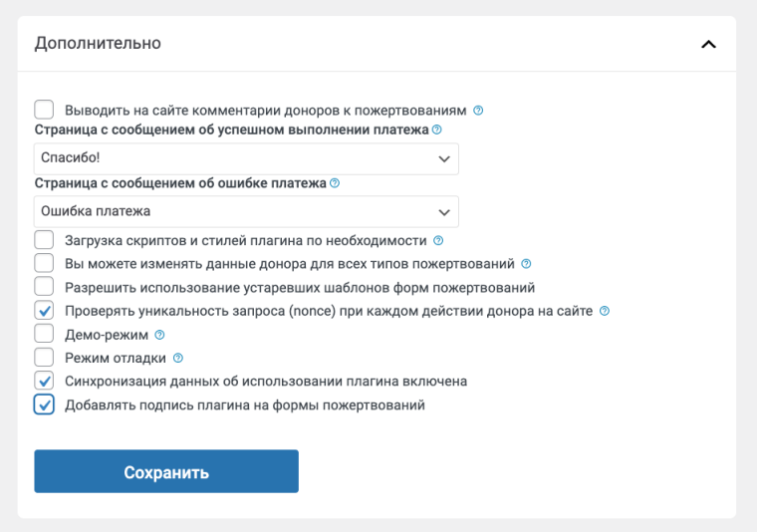This screenshot has height=532, width=757.
Task: Open the Ошибка платежа page dropdown
Action: [246, 211]
